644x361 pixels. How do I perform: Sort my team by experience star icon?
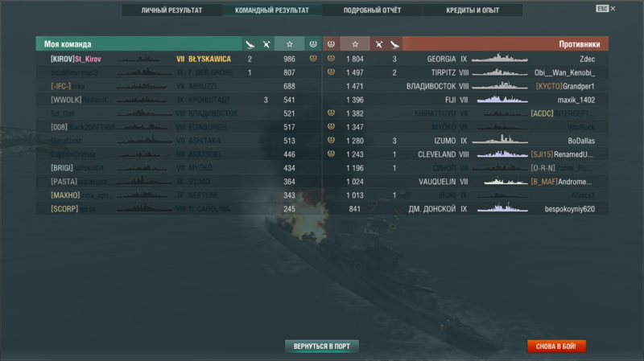290,44
